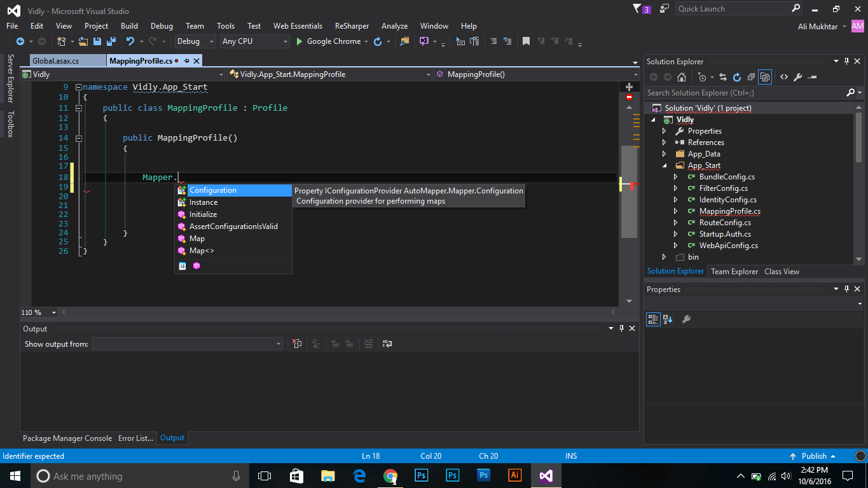Click inside the Search Solution Explorer field
The image size is (868, 488).
(745, 93)
